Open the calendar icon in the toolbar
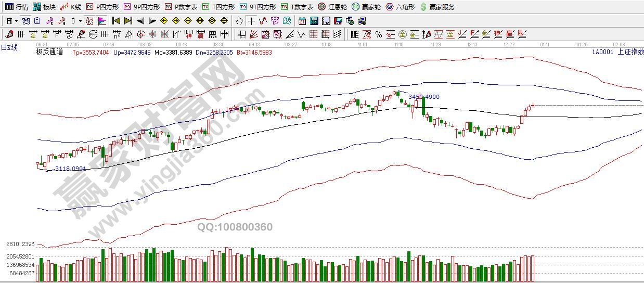This screenshot has width=644, height=283. click(x=302, y=21)
